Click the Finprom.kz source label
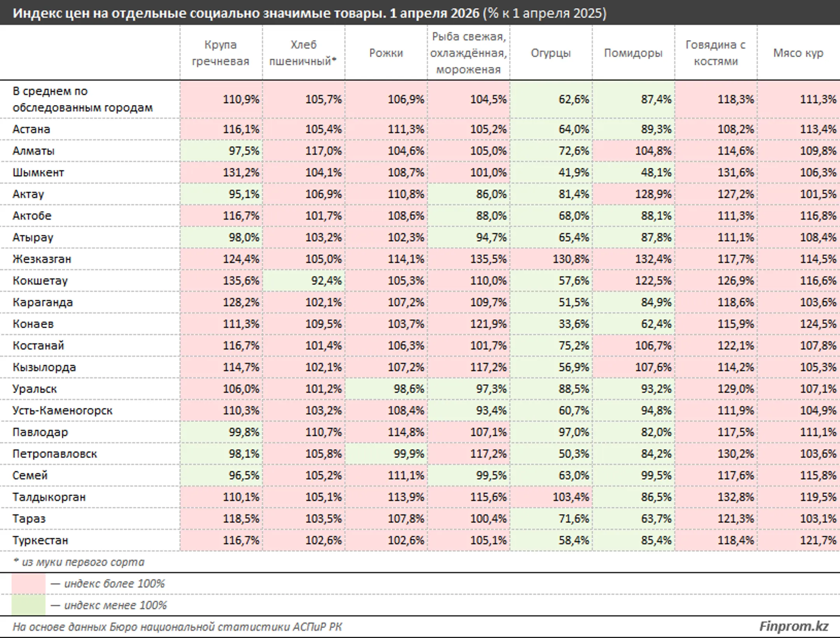 [x=793, y=626]
